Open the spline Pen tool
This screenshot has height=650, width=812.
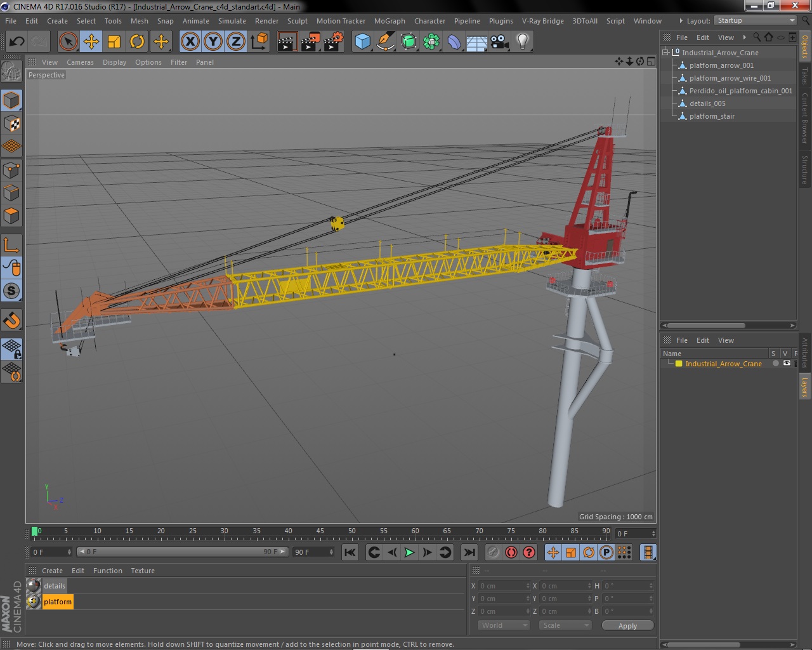point(385,42)
